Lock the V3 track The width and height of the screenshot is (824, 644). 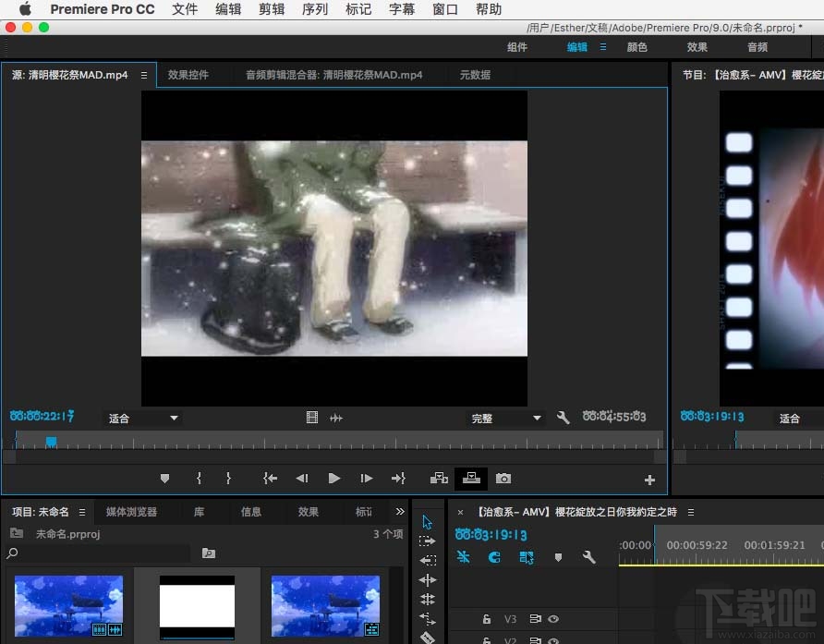(487, 619)
